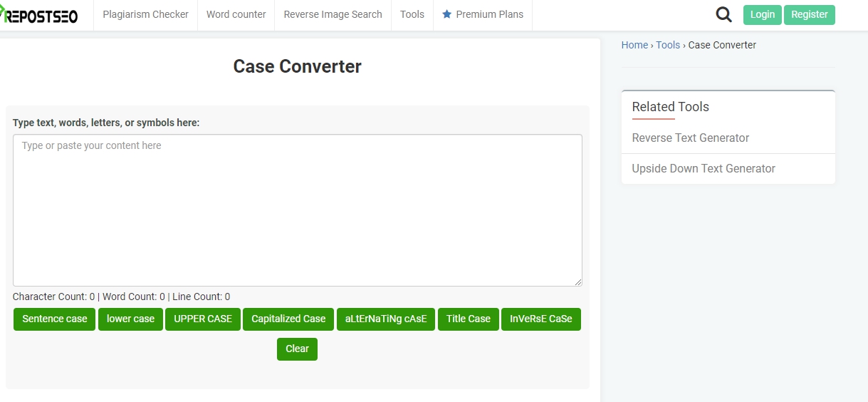Open the Plagiarism Checker menu item
This screenshot has width=868, height=402.
pos(146,14)
